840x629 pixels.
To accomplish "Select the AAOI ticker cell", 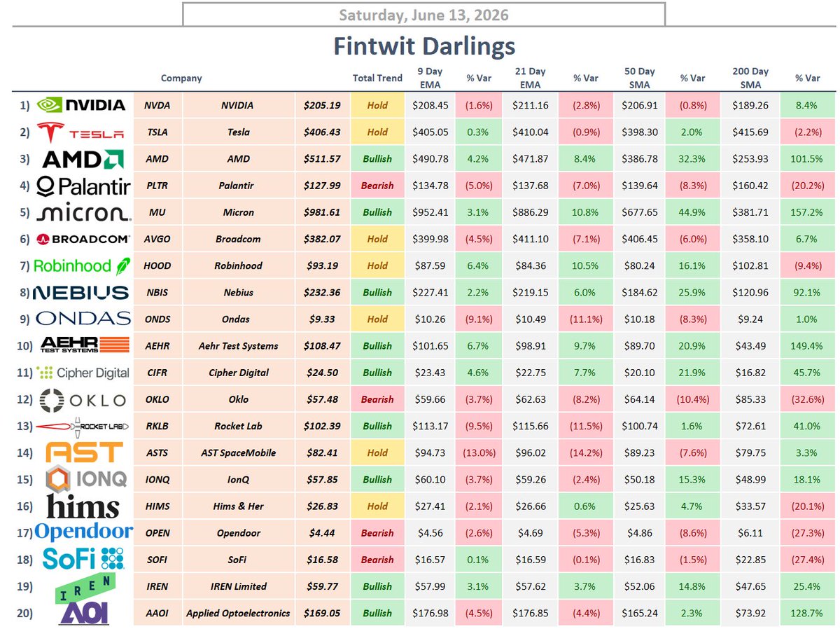I will tap(157, 613).
